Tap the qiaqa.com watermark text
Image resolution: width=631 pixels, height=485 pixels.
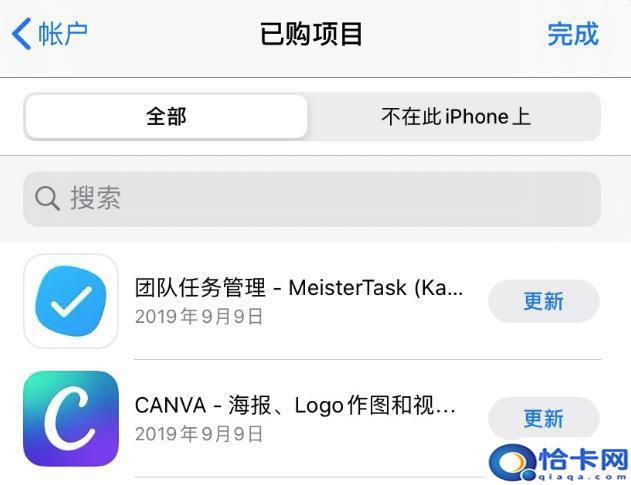[582, 477]
